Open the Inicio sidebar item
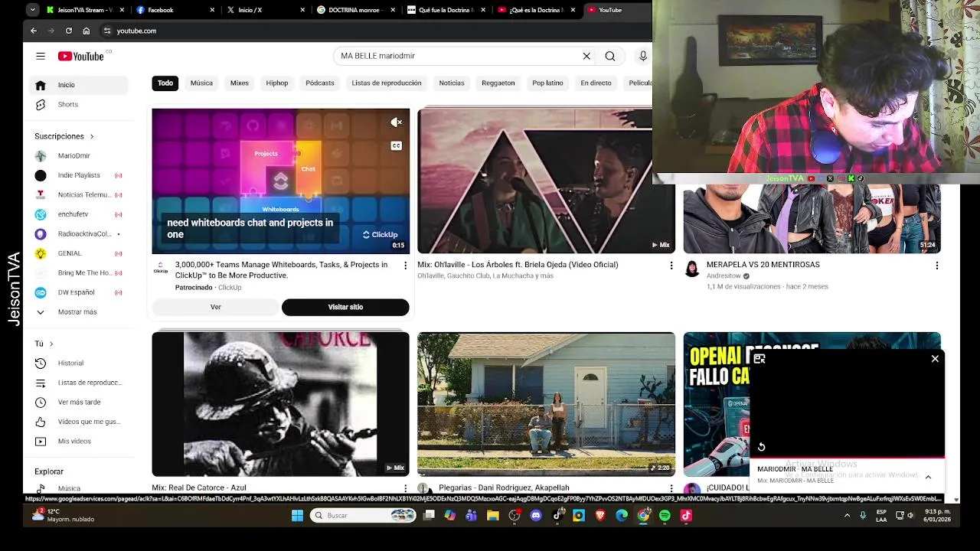Viewport: 980px width, 551px height. pyautogui.click(x=77, y=85)
